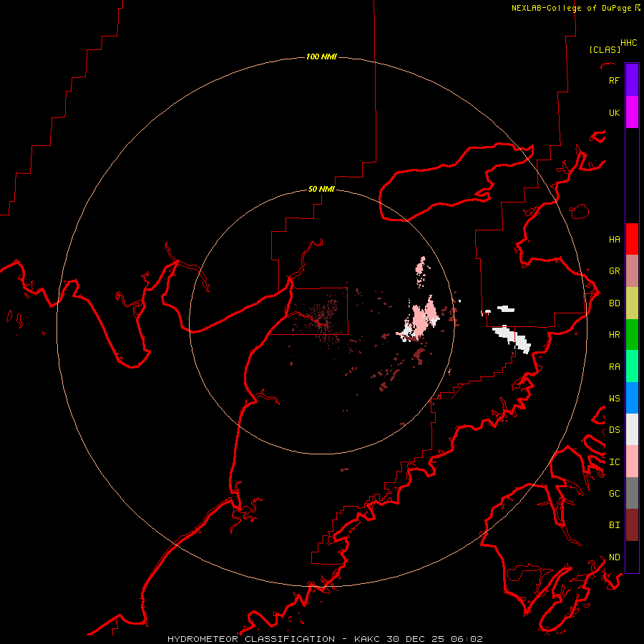Click the white dry snow echo near coastline
The image size is (644, 644).
[512, 339]
